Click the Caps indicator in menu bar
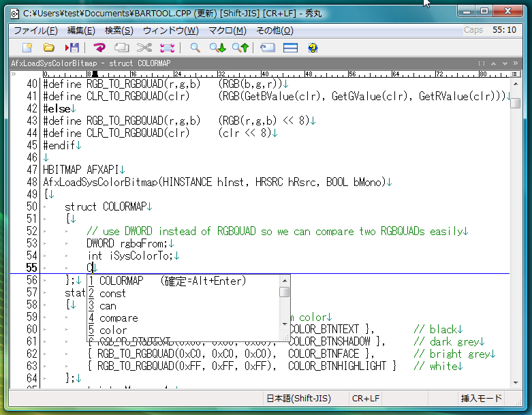Image resolution: width=532 pixels, height=415 pixels. tap(473, 30)
